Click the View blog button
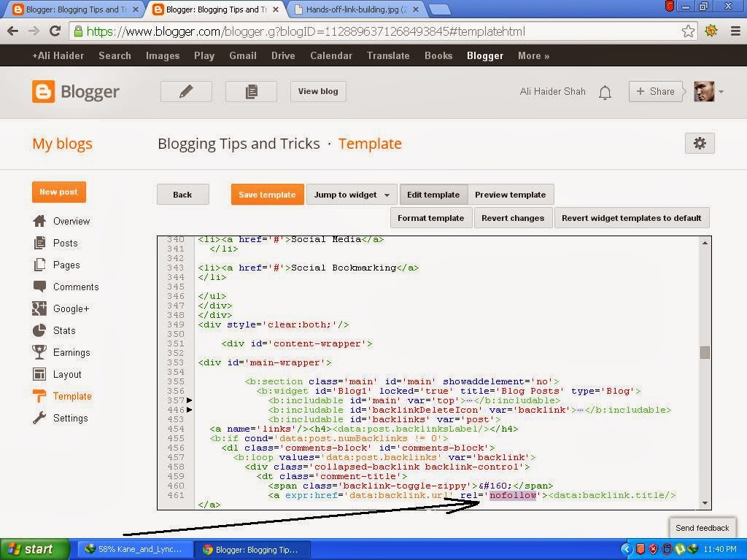 318,91
